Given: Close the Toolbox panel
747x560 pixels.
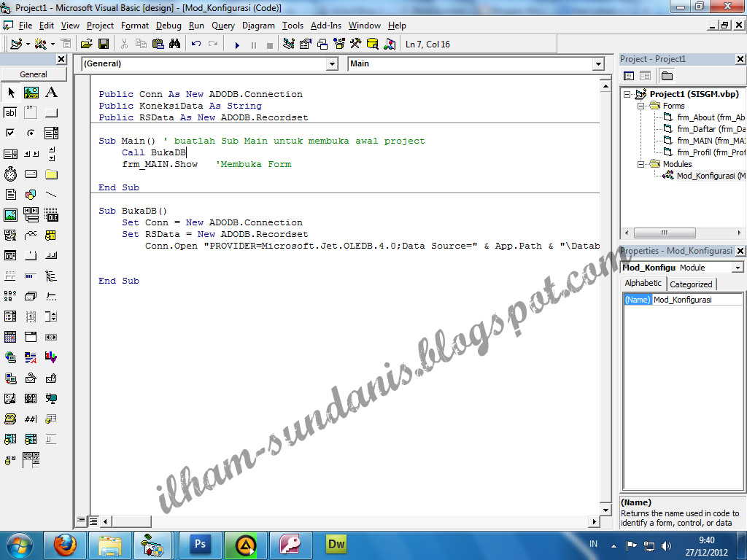Looking at the screenshot, I should point(61,59).
